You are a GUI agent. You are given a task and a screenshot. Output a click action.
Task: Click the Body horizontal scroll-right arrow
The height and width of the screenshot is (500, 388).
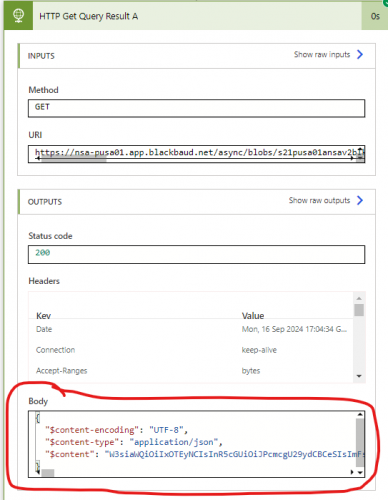pyautogui.click(x=352, y=472)
